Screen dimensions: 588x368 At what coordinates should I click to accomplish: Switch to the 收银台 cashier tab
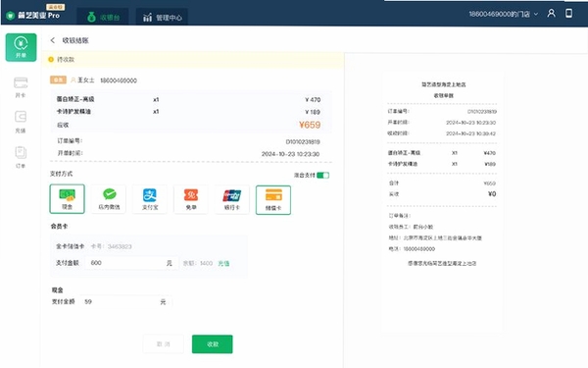[x=103, y=17]
